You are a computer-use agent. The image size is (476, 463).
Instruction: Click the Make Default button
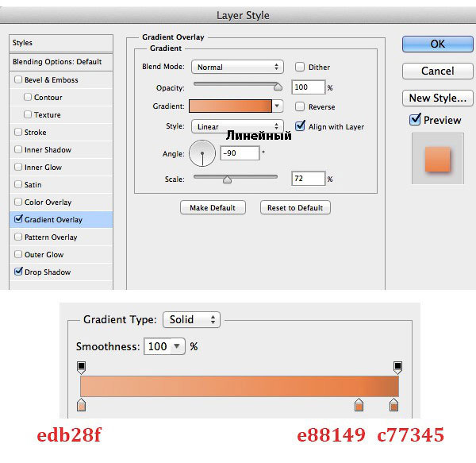click(213, 207)
